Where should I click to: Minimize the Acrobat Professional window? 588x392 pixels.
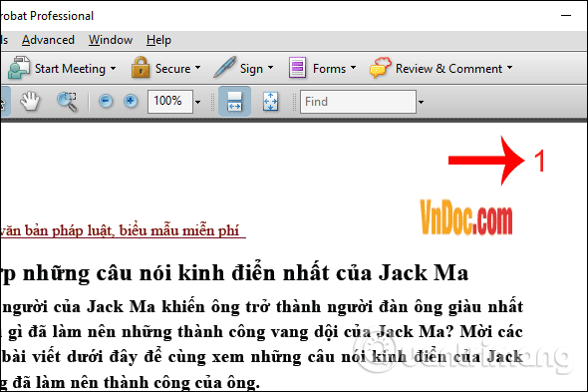pos(566,15)
